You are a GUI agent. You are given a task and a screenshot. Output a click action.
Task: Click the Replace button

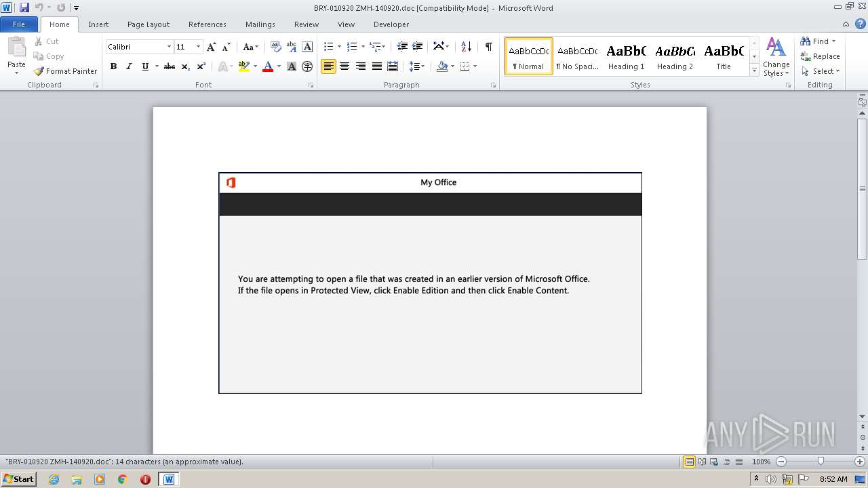(x=820, y=56)
